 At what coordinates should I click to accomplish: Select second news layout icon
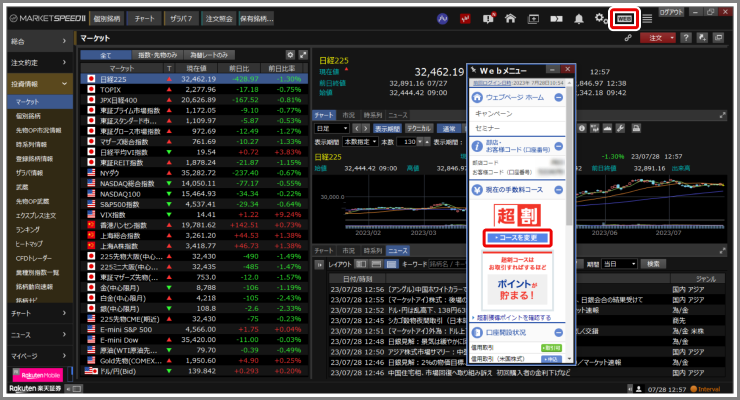point(376,264)
